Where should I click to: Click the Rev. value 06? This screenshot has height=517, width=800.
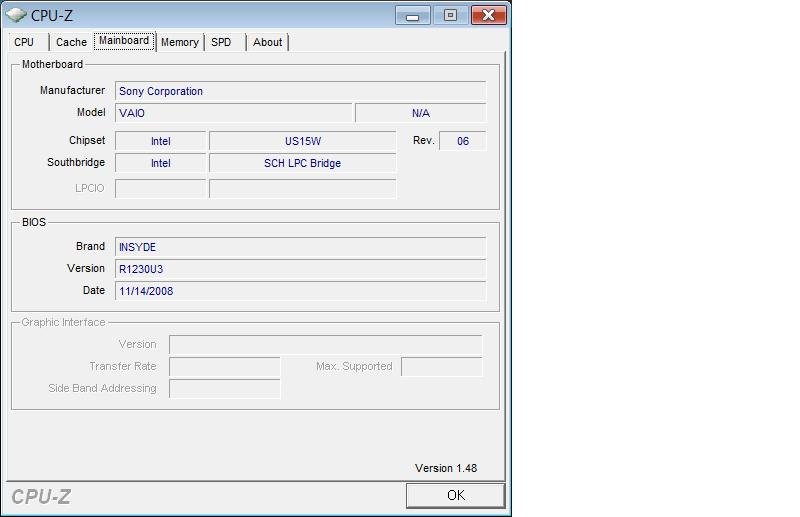click(463, 141)
